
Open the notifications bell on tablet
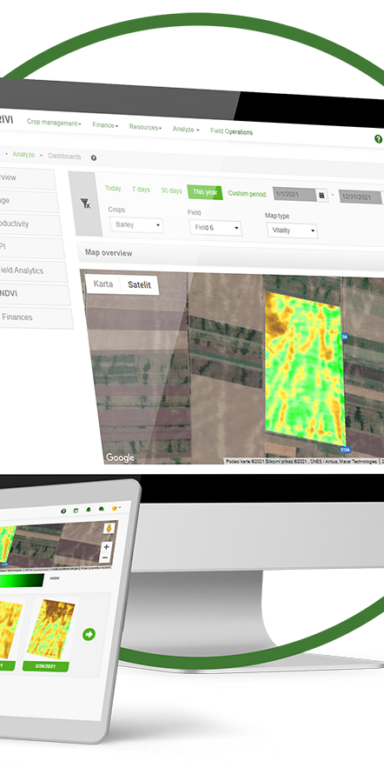[89, 510]
